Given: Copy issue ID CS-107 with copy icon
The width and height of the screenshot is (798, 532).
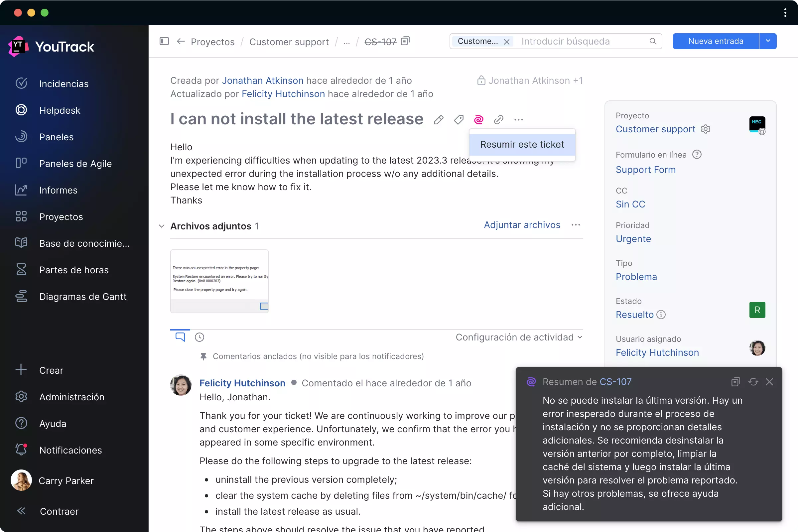Looking at the screenshot, I should [x=405, y=41].
